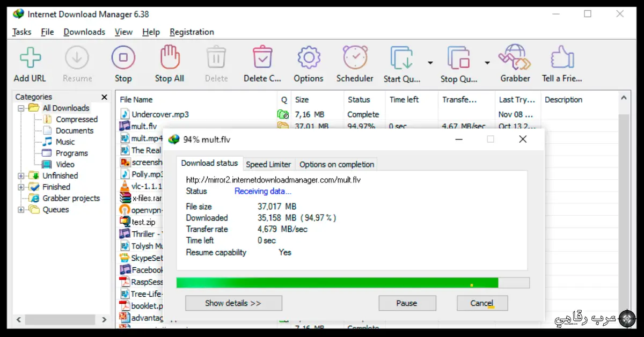Click the Add URL icon
Screen dimensions: 644x337
pyautogui.click(x=30, y=57)
